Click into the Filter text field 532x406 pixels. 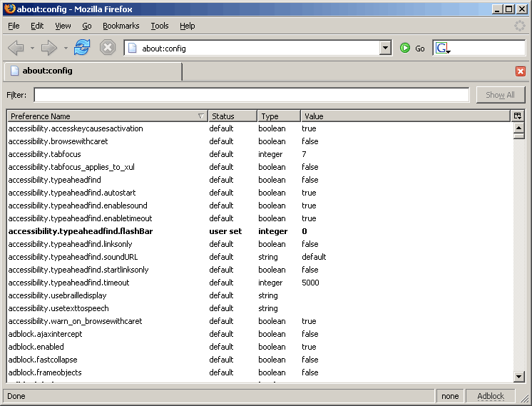tap(252, 95)
